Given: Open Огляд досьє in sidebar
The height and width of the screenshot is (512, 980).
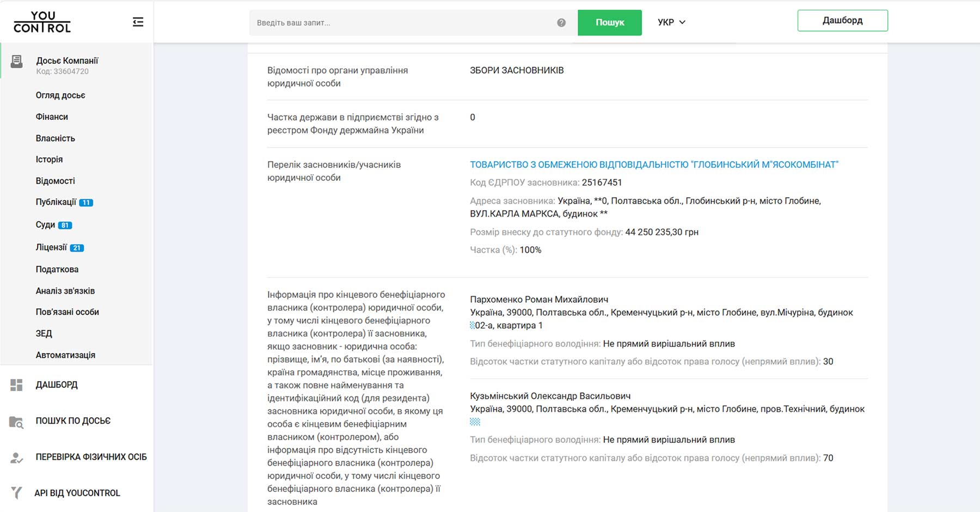Looking at the screenshot, I should click(60, 95).
